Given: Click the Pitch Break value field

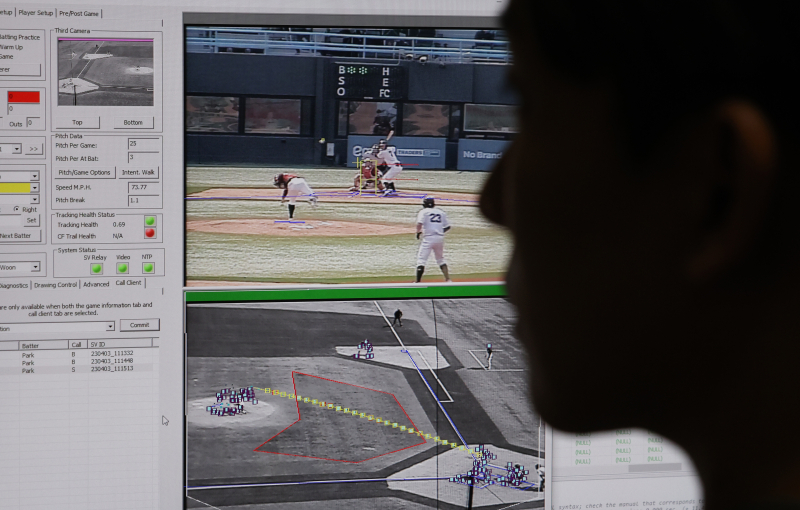Looking at the screenshot, I should (143, 200).
